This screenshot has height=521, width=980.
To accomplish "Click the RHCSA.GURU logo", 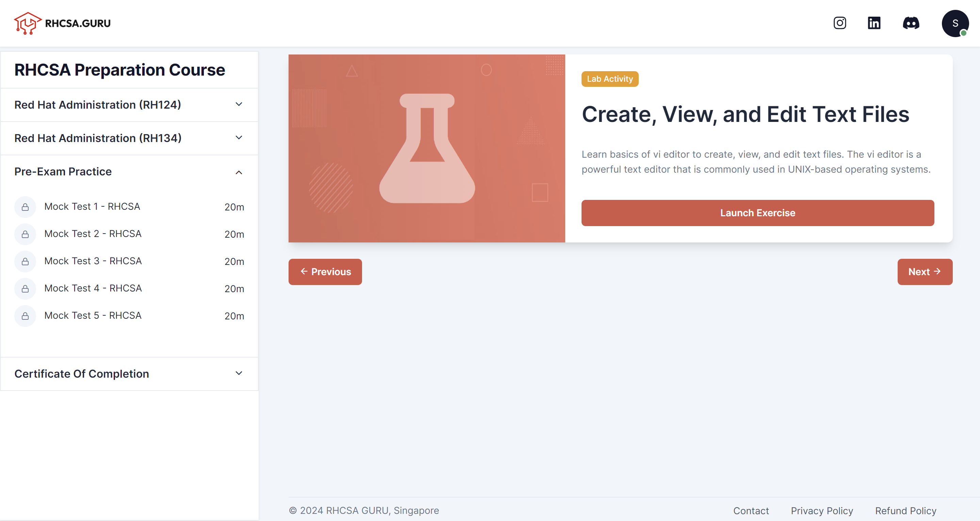I will (62, 23).
